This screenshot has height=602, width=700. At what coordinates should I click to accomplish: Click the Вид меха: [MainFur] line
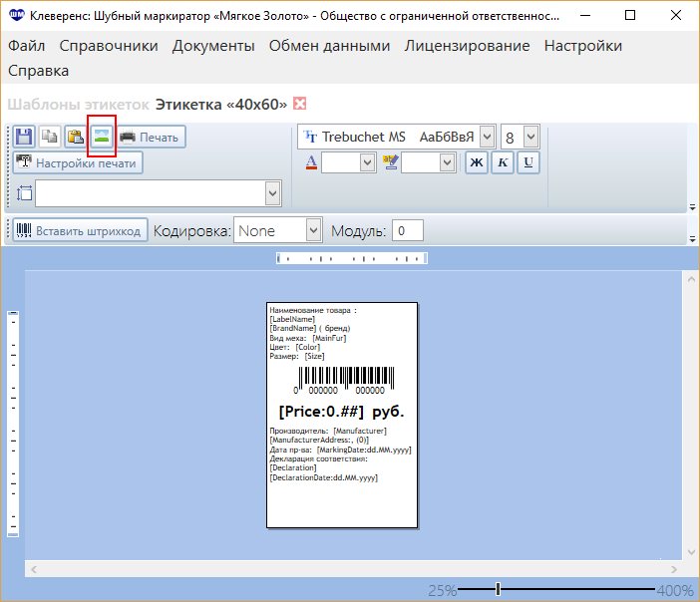click(307, 338)
